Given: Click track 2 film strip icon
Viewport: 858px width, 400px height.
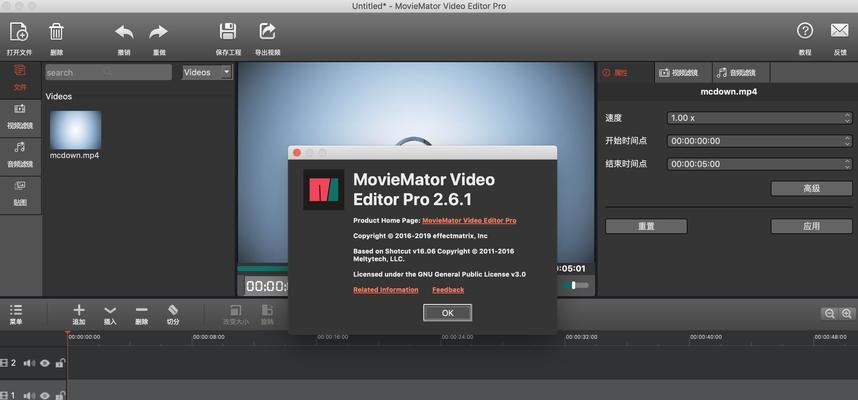Looking at the screenshot, I should 4,363.
